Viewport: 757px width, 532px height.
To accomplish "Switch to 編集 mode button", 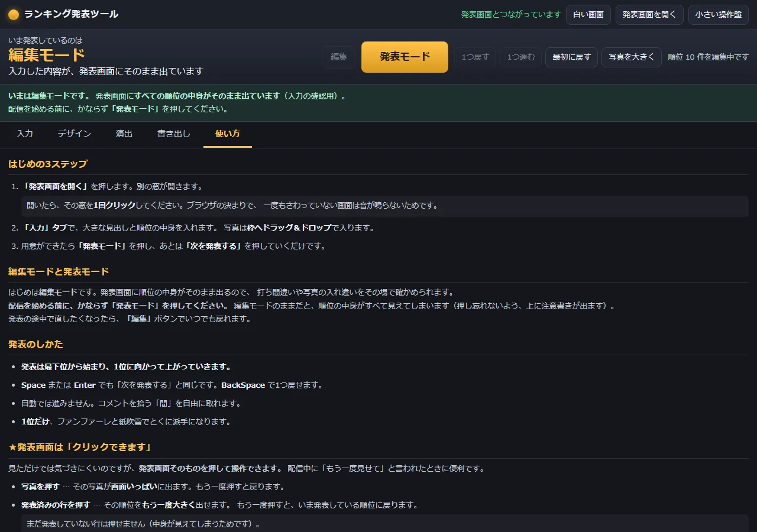I will [x=339, y=57].
